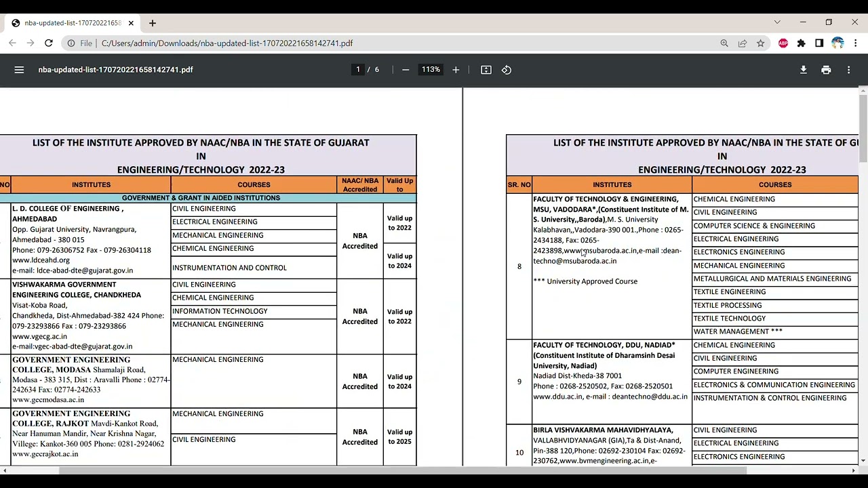Click ELECTRONICS & COMMUNICATION ENGINEERING cell
The width and height of the screenshot is (868, 488).
tap(774, 385)
